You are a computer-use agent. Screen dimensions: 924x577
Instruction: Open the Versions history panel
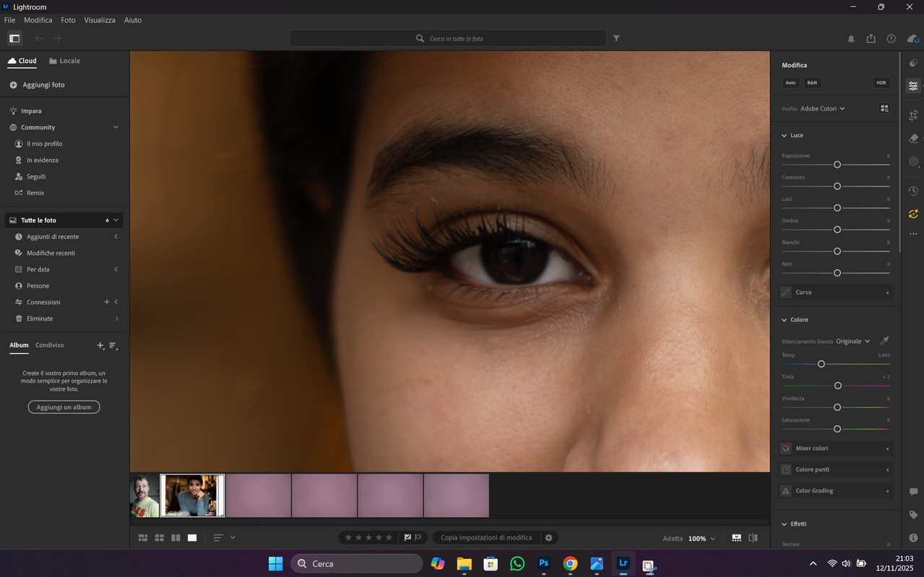pyautogui.click(x=913, y=191)
